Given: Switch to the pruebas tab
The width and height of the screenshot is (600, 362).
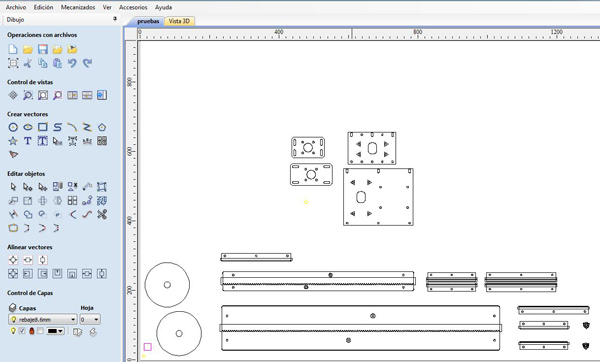Looking at the screenshot, I should 148,21.
